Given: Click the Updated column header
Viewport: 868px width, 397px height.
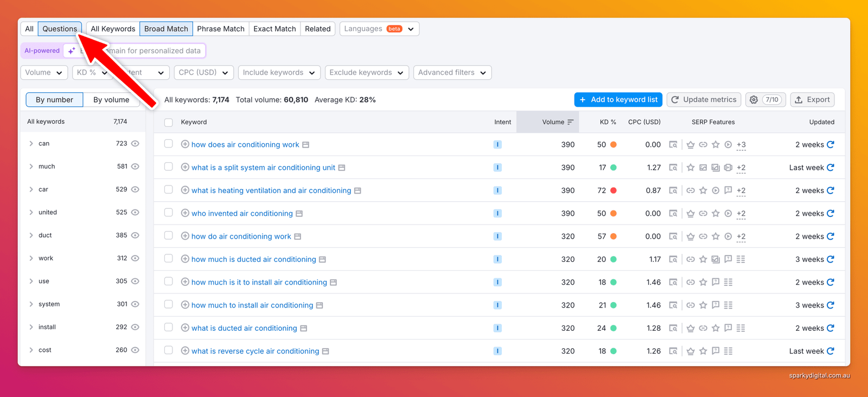Looking at the screenshot, I should 821,122.
